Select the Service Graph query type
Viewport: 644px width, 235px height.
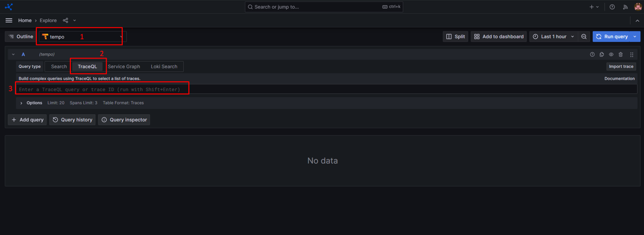point(124,67)
